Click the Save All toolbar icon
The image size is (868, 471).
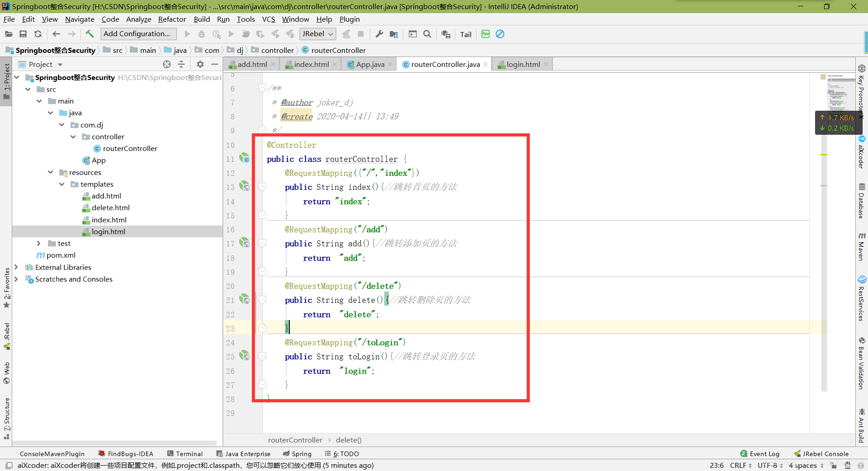(23, 34)
